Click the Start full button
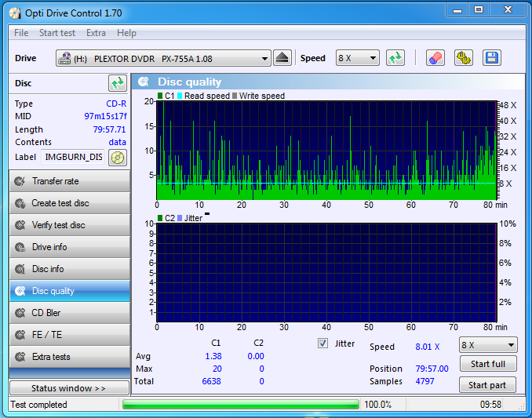The image size is (532, 418). click(488, 364)
